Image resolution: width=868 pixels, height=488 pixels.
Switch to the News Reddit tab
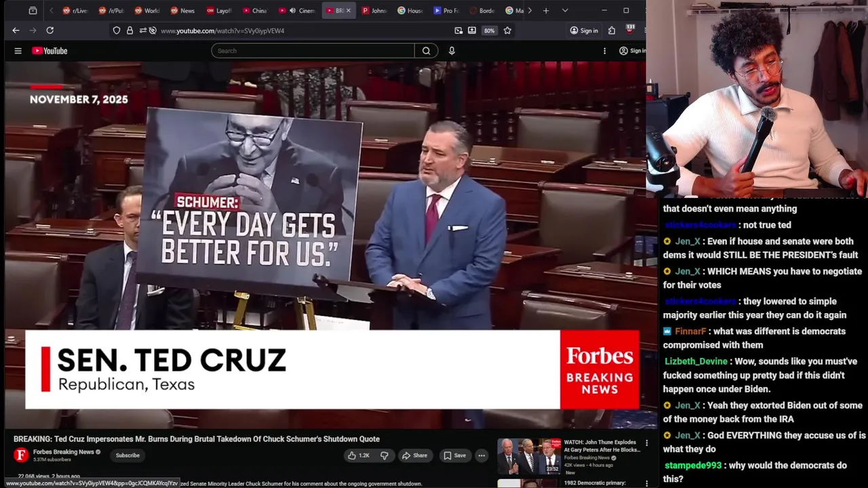click(x=183, y=11)
